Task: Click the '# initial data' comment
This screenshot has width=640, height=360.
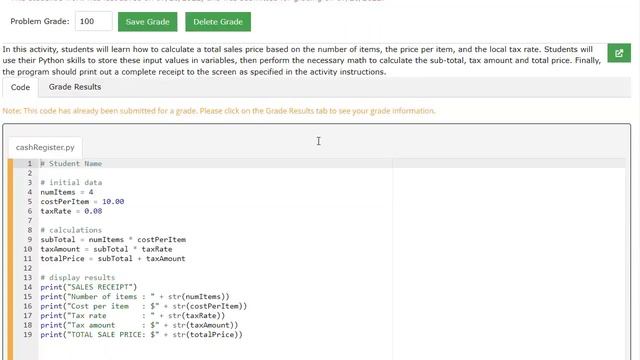Action: click(x=71, y=182)
